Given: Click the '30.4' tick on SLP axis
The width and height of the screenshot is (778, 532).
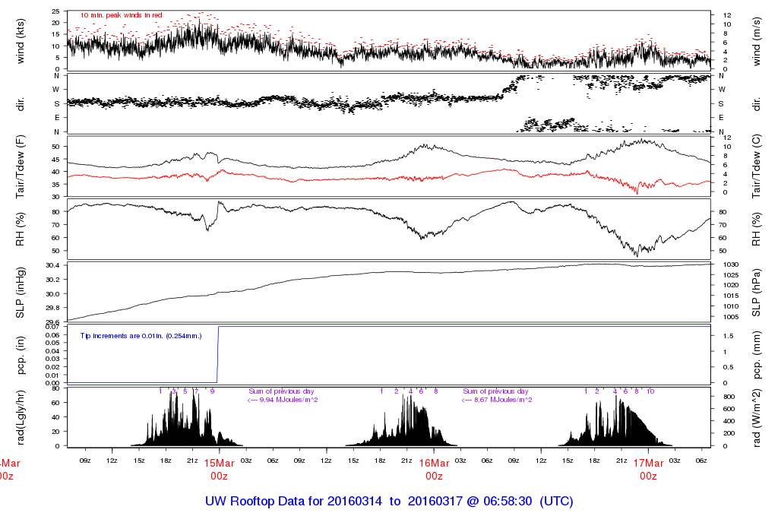Looking at the screenshot, I should click(x=52, y=265).
